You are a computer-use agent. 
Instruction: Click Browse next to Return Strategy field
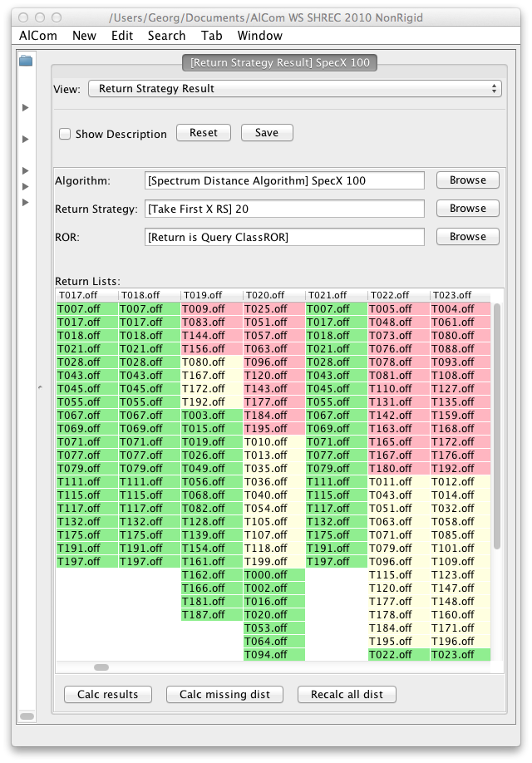(467, 209)
